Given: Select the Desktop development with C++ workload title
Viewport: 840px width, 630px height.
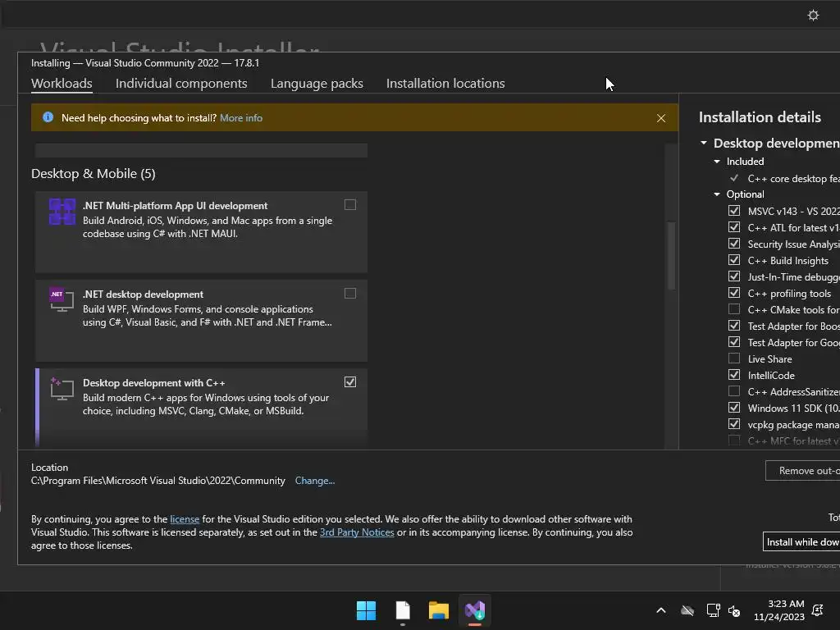Looking at the screenshot, I should (153, 383).
